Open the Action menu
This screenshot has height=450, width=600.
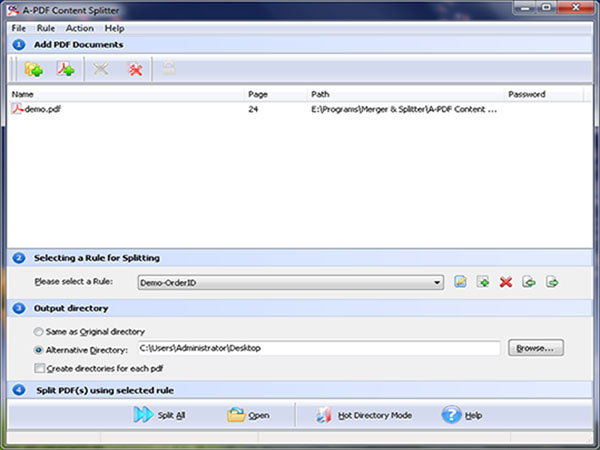point(80,28)
